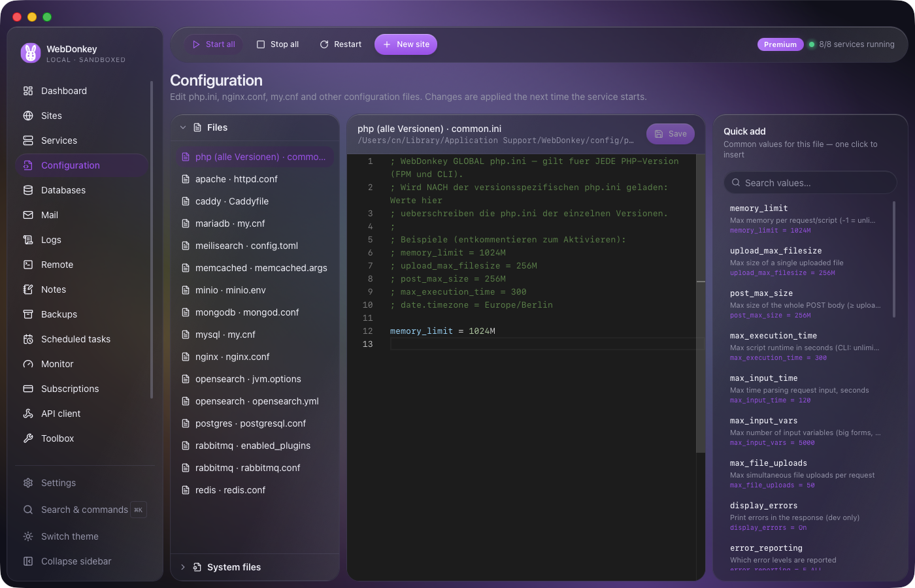Collapse the Files section chevron
The width and height of the screenshot is (915, 588).
tap(183, 127)
